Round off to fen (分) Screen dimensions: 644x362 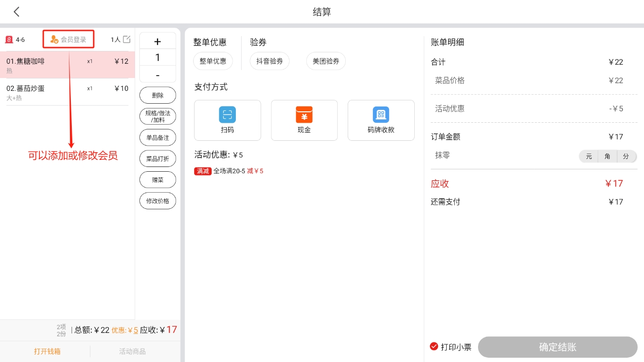(626, 156)
